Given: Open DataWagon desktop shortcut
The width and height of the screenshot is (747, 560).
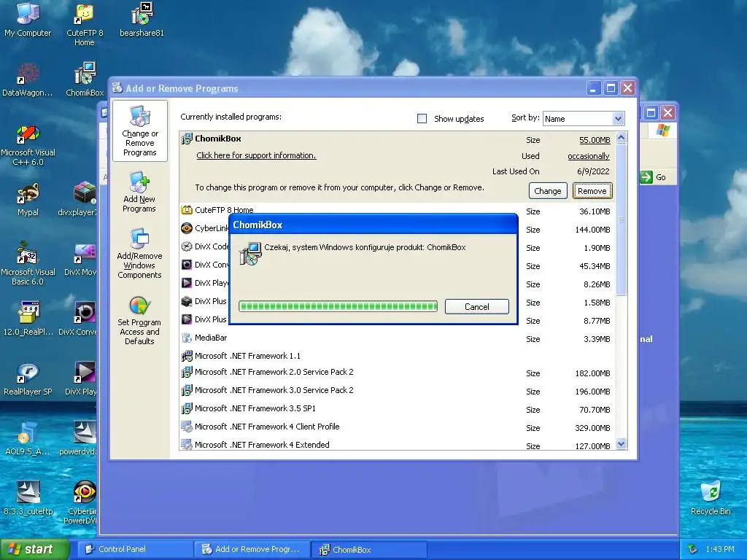Looking at the screenshot, I should tap(28, 80).
